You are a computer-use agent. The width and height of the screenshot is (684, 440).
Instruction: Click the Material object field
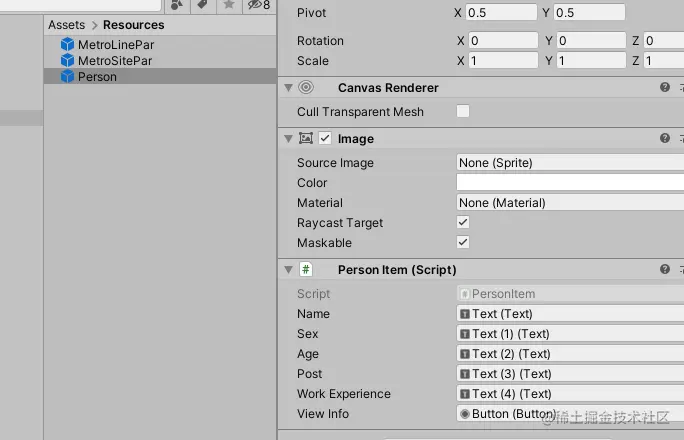(570, 203)
